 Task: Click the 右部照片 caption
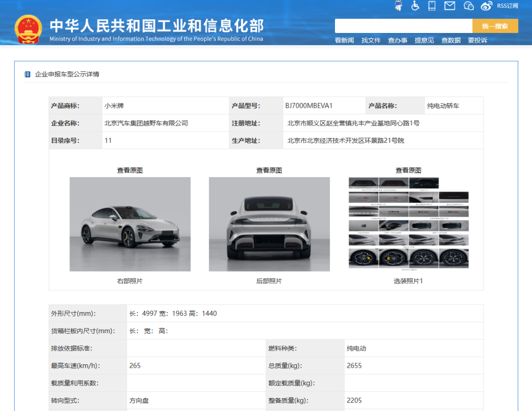[x=130, y=281]
